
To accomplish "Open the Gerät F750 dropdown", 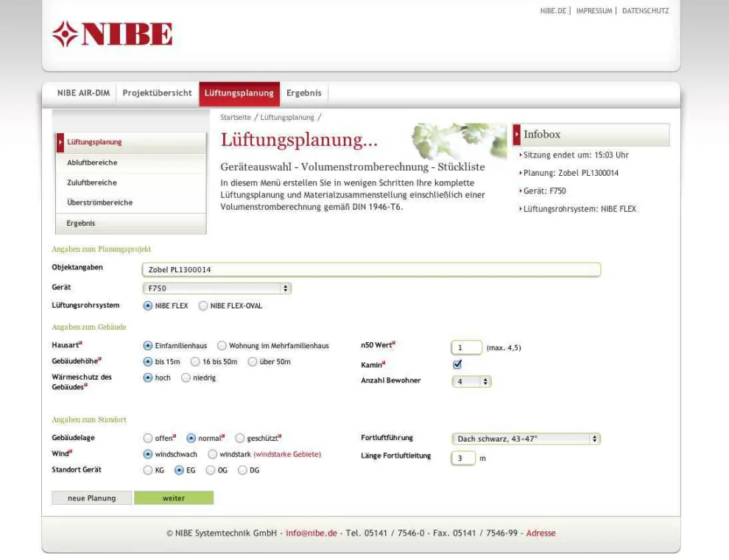I will click(216, 288).
